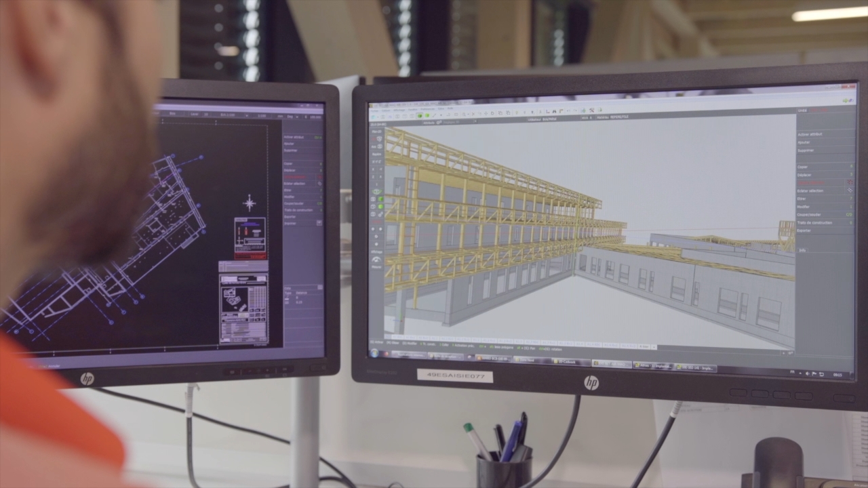This screenshot has height=488, width=868.
Task: Click Ajouter on the left monitor panel
Action: [290, 144]
